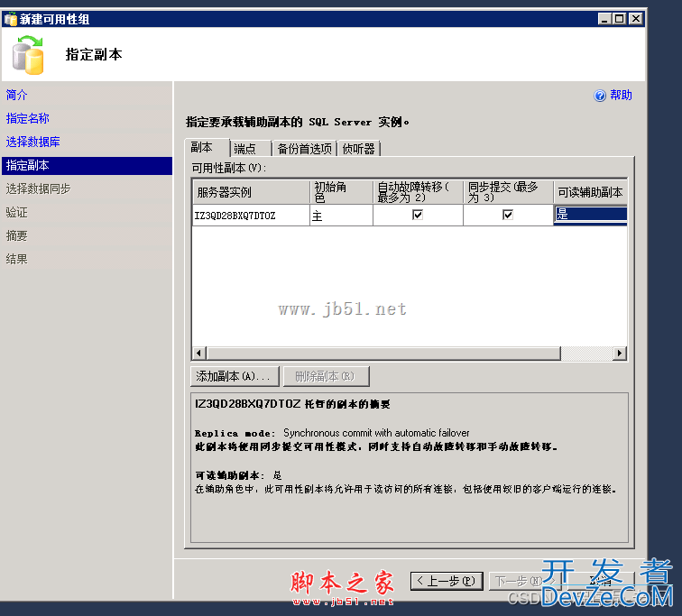Select the server instance cell IZ3QD28BXQ7DTOZ
This screenshot has width=682, height=616.
pos(251,216)
